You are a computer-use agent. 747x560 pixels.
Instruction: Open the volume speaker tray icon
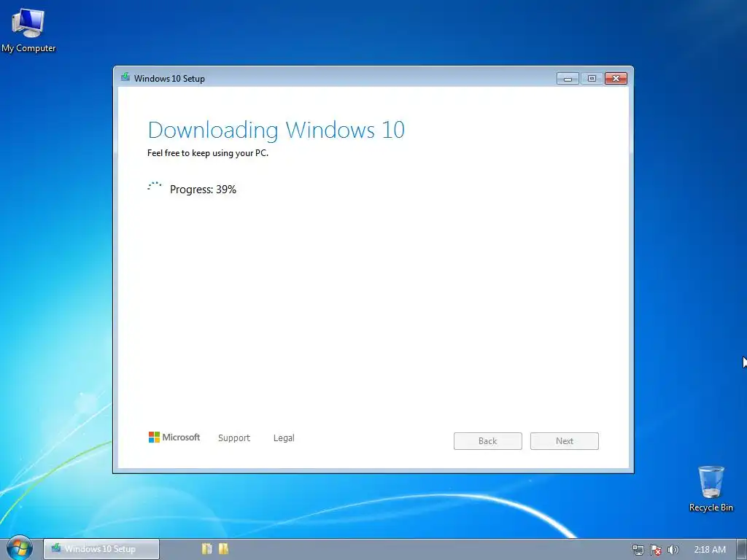pyautogui.click(x=673, y=550)
